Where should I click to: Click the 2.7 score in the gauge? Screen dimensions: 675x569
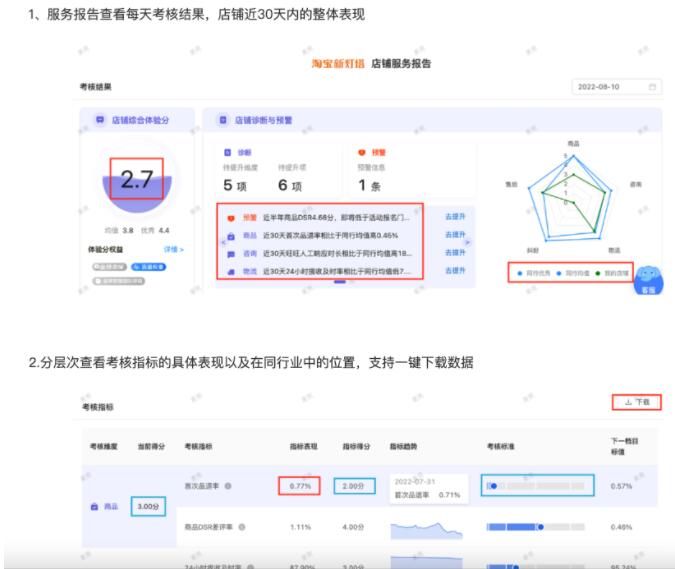click(137, 179)
